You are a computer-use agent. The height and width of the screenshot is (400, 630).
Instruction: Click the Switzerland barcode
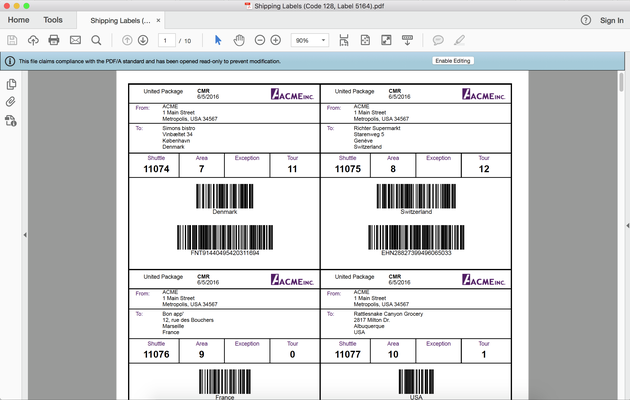coord(416,196)
